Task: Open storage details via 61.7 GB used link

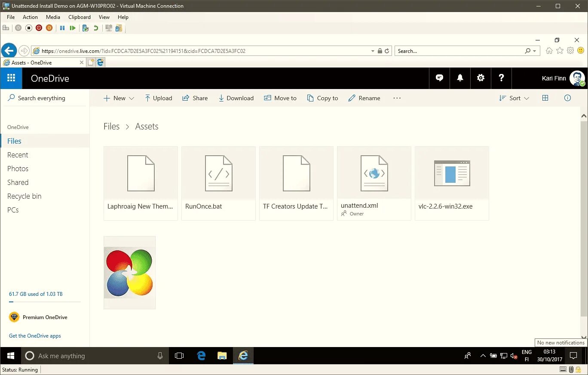Action: click(35, 294)
